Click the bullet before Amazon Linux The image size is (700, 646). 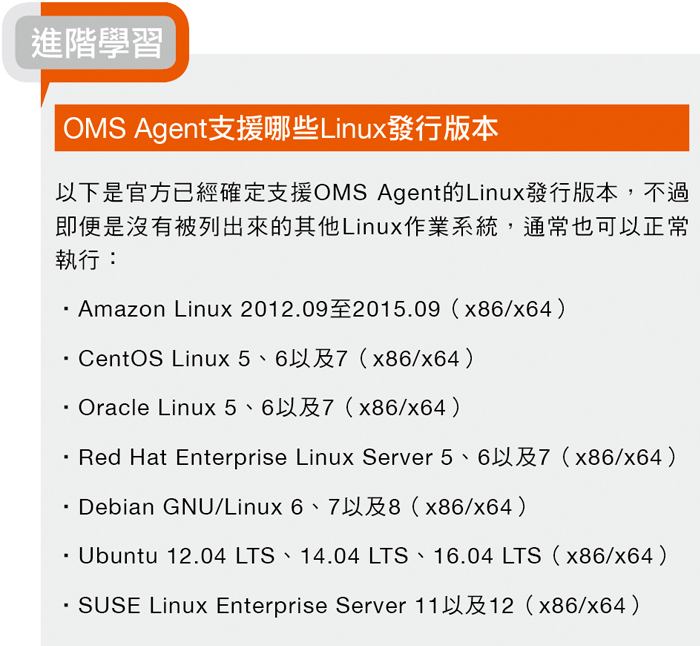click(67, 309)
